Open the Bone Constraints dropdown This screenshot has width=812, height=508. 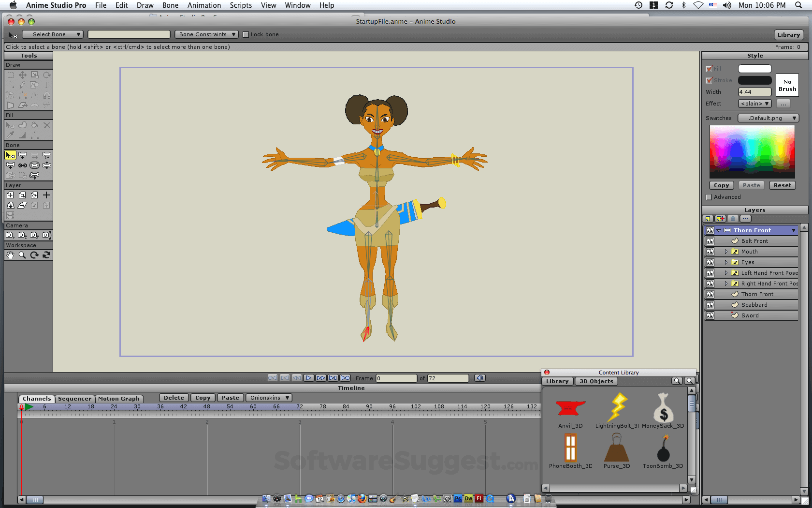[206, 34]
